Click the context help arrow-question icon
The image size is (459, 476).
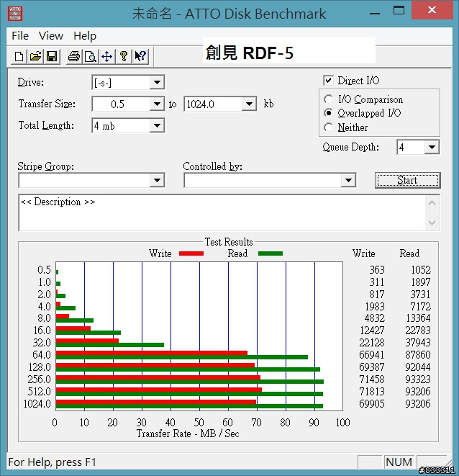[140, 56]
